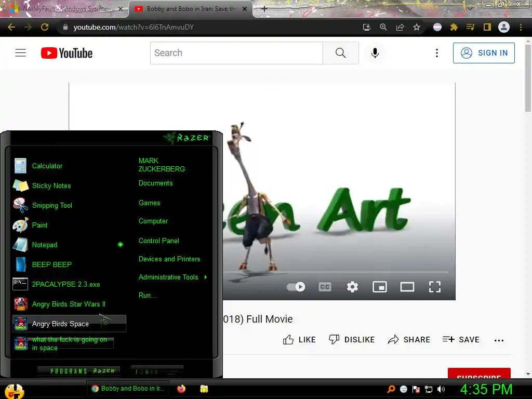
Task: Click the YouTube search magnifier button
Action: pyautogui.click(x=341, y=53)
